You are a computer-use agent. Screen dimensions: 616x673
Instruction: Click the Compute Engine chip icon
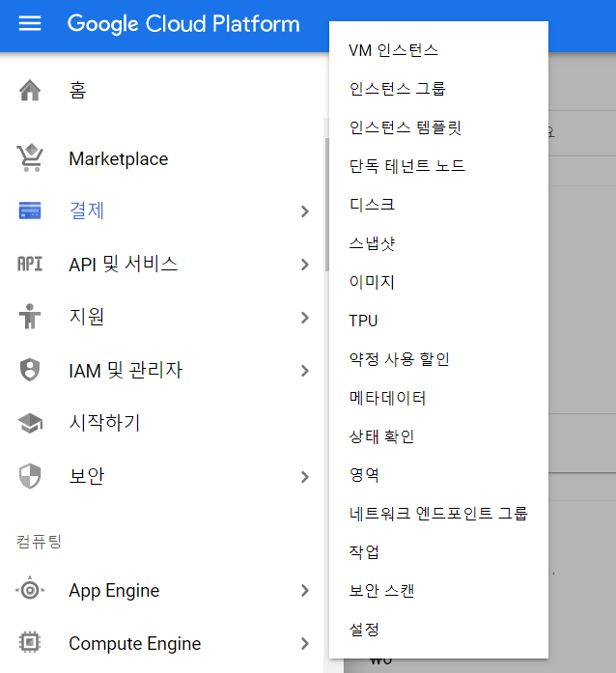[x=30, y=642]
